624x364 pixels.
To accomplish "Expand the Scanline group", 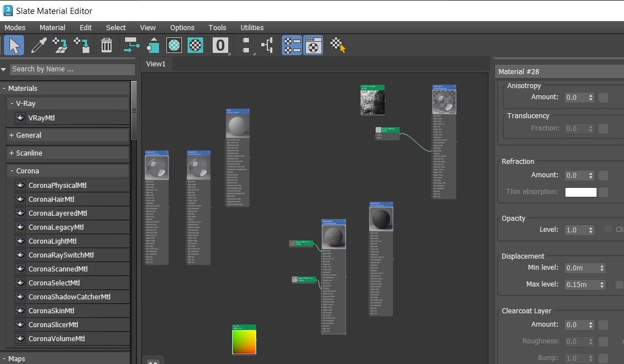I will click(x=12, y=153).
